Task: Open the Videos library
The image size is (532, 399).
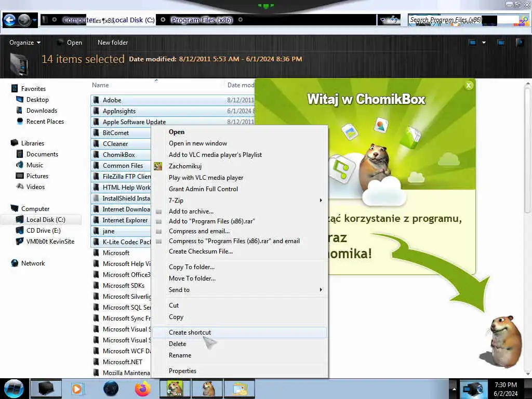Action: [x=35, y=187]
